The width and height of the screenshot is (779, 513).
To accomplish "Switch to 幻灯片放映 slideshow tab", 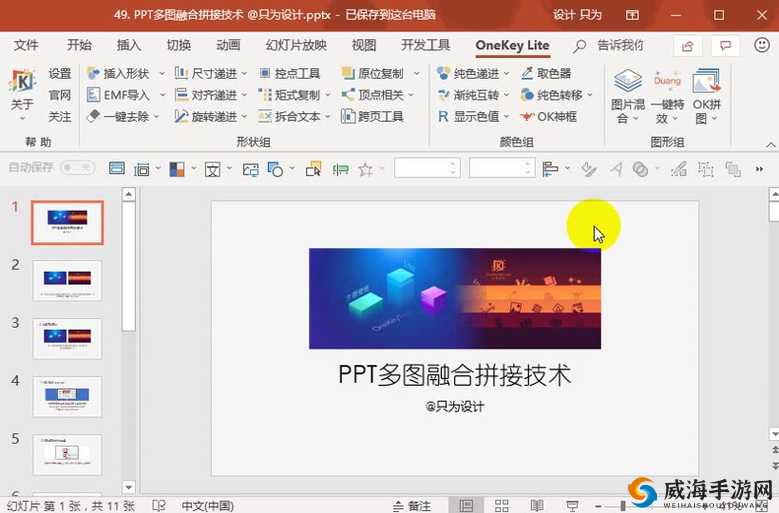I will [296, 45].
